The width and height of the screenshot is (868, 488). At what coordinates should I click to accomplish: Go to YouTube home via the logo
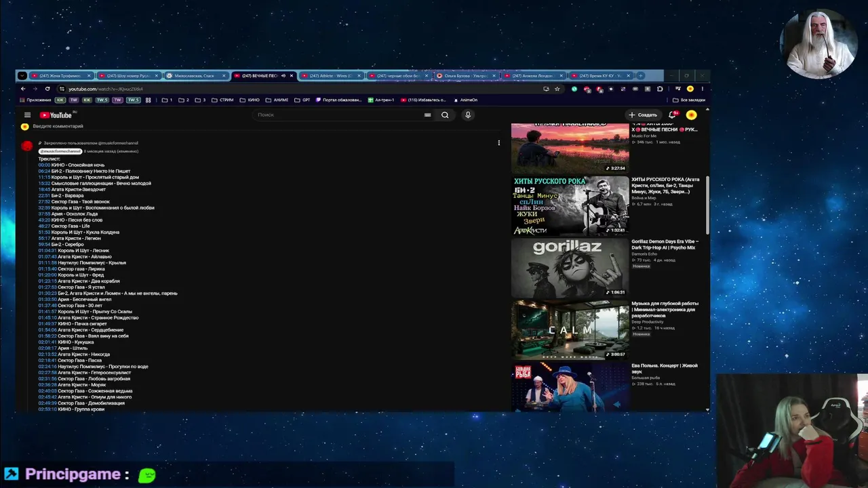pos(56,115)
